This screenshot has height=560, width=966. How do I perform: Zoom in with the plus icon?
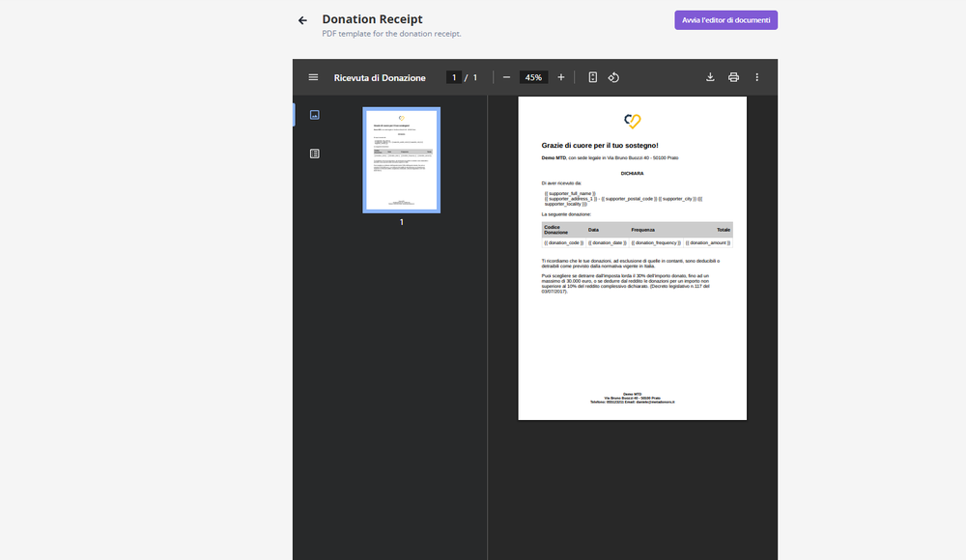coord(561,77)
